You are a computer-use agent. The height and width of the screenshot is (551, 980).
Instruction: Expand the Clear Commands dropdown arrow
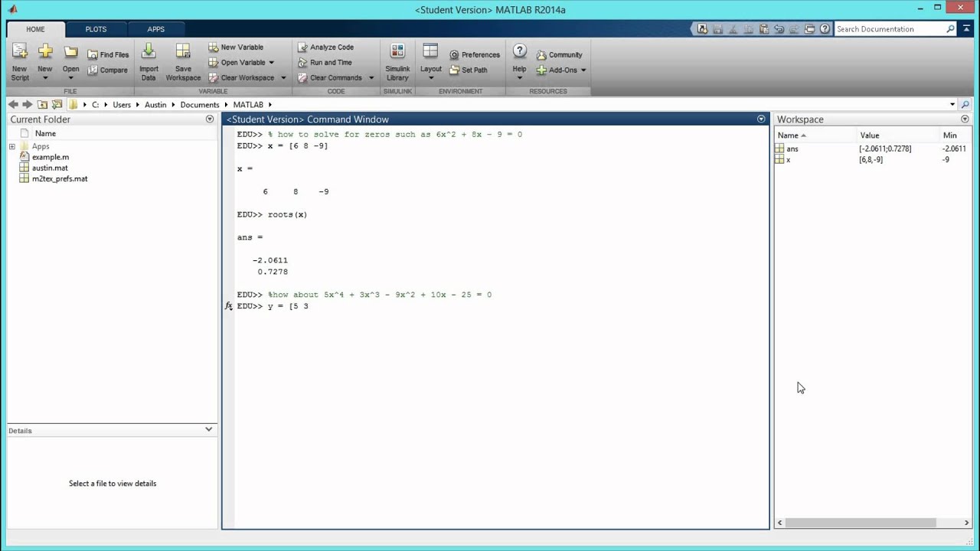(x=371, y=78)
